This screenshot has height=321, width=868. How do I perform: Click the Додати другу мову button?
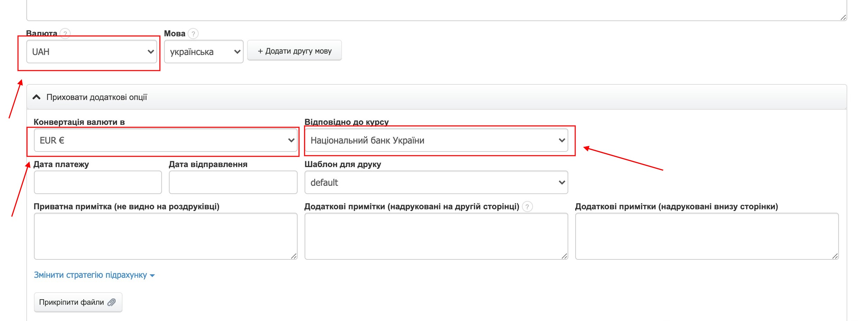click(295, 51)
